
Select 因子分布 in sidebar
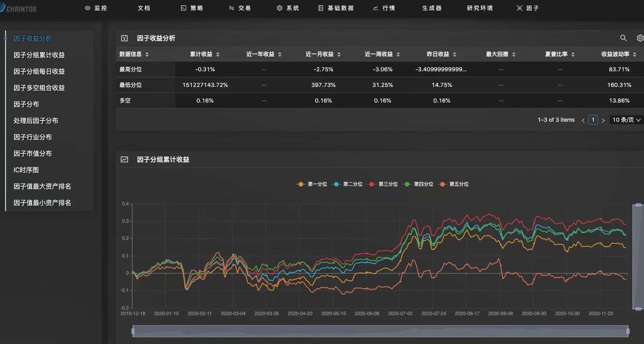coord(26,104)
